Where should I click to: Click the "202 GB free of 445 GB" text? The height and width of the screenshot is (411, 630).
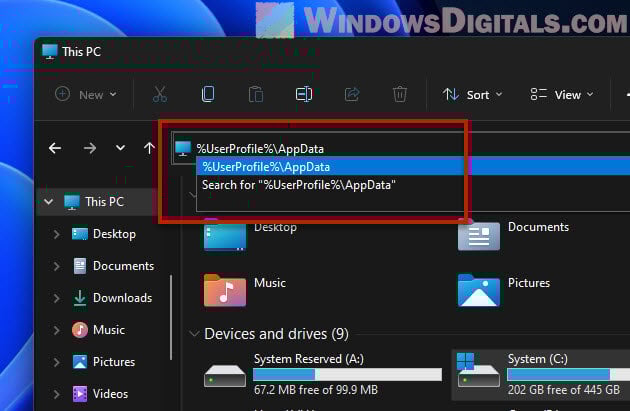click(x=564, y=390)
